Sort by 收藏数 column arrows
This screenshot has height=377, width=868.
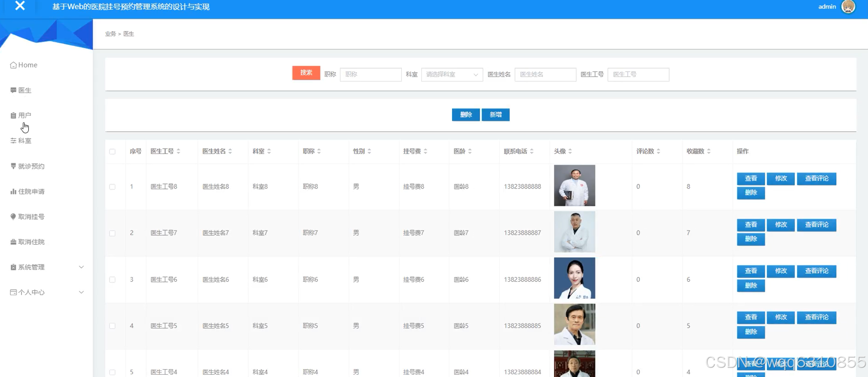click(x=708, y=151)
